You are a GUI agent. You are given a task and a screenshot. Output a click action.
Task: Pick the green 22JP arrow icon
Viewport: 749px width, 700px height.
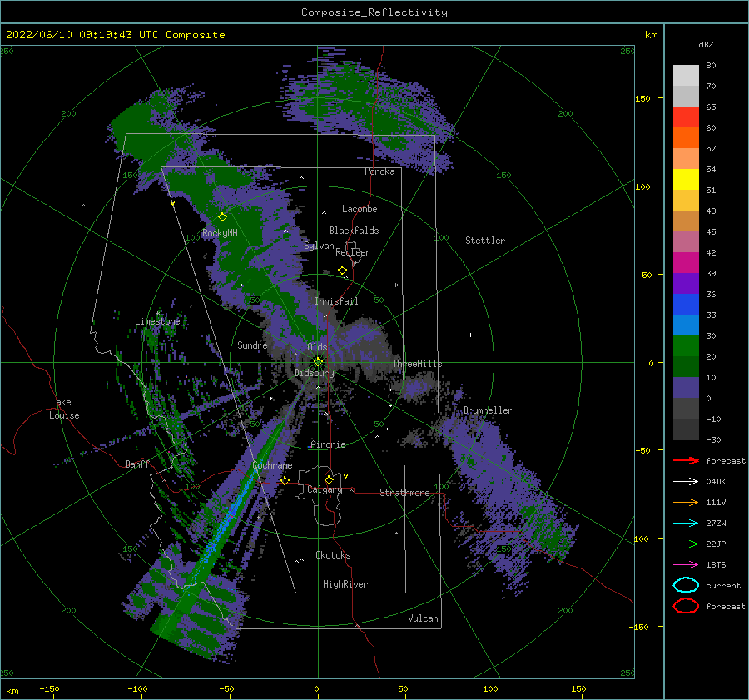click(686, 544)
